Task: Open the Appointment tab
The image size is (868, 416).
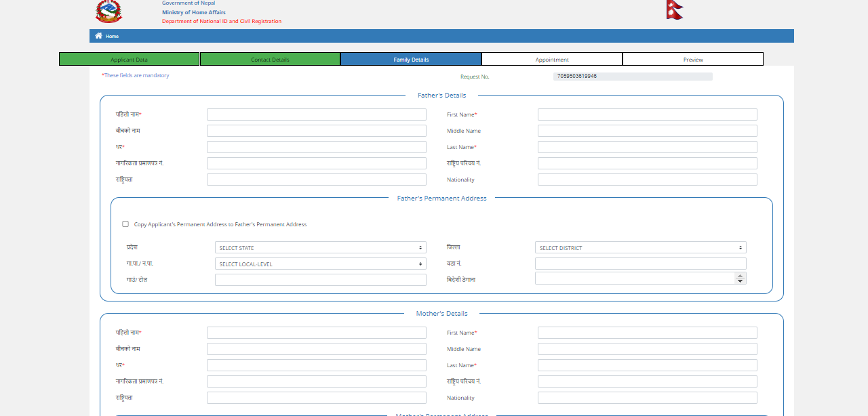Action: pyautogui.click(x=552, y=60)
